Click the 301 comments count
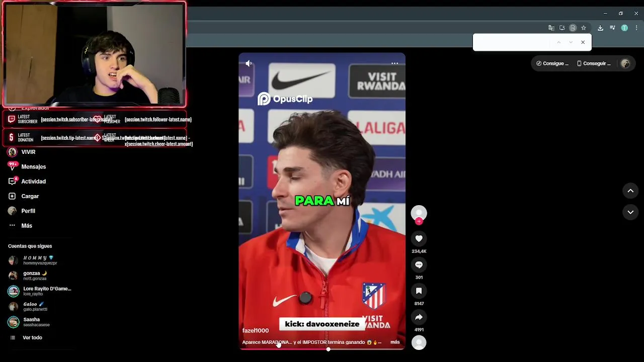Image resolution: width=644 pixels, height=362 pixels. [419, 277]
